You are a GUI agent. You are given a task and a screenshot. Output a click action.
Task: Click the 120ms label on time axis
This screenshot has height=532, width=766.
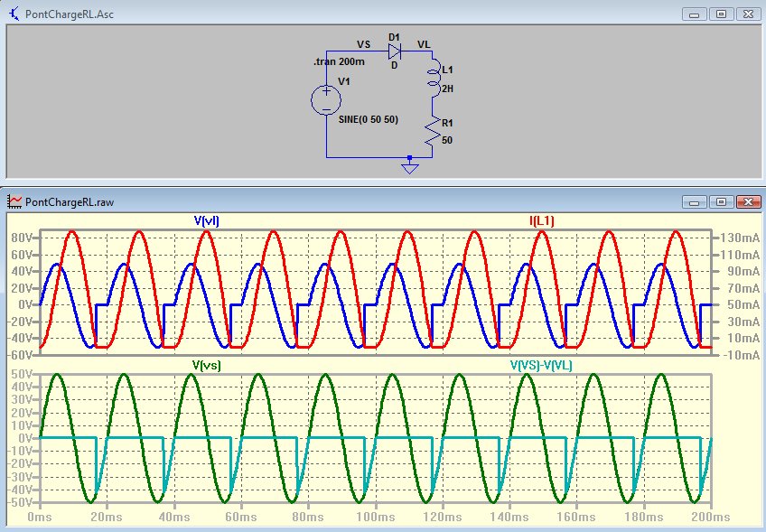click(443, 518)
